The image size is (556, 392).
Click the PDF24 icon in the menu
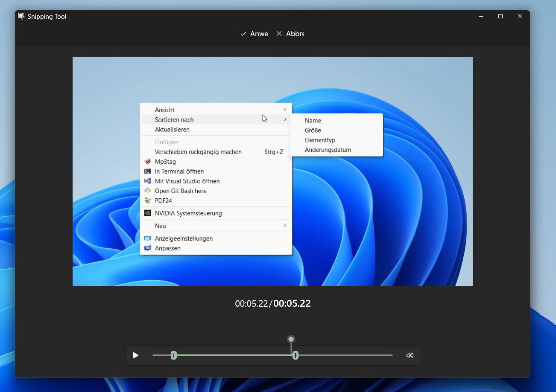click(x=148, y=201)
